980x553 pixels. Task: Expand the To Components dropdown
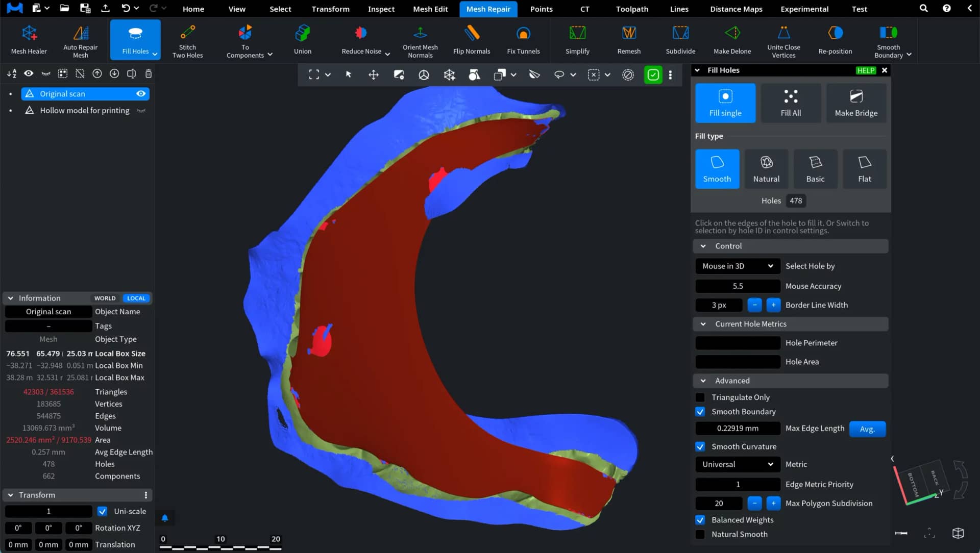coord(270,55)
